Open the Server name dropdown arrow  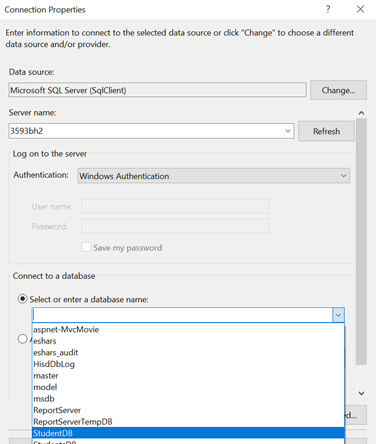click(x=288, y=131)
